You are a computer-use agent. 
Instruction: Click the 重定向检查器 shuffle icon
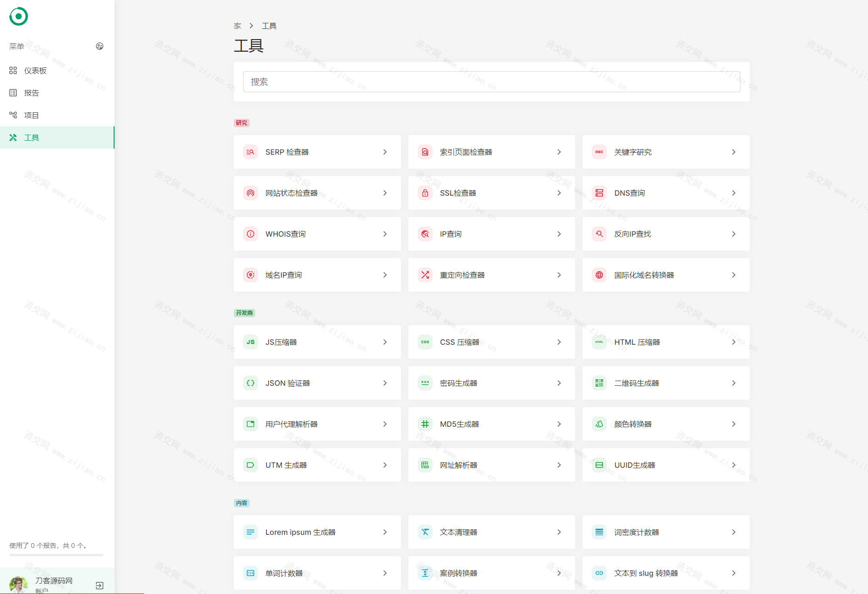(x=425, y=275)
